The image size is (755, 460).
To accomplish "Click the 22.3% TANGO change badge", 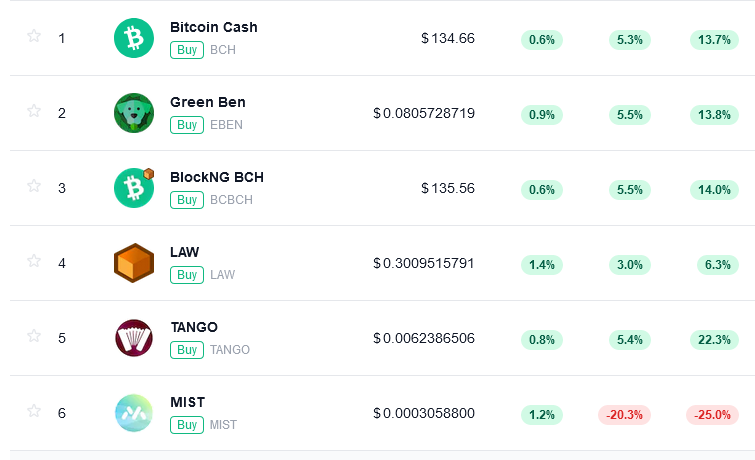I will click(x=714, y=340).
